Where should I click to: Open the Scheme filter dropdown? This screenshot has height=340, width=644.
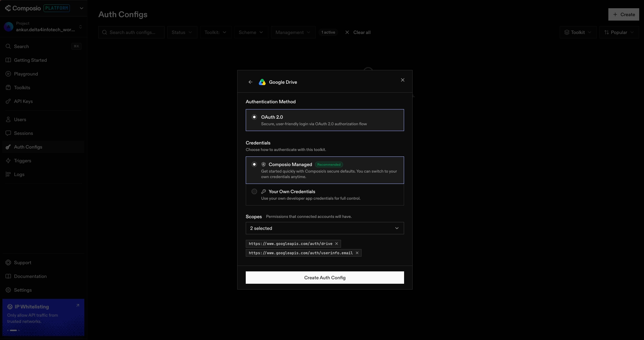251,32
